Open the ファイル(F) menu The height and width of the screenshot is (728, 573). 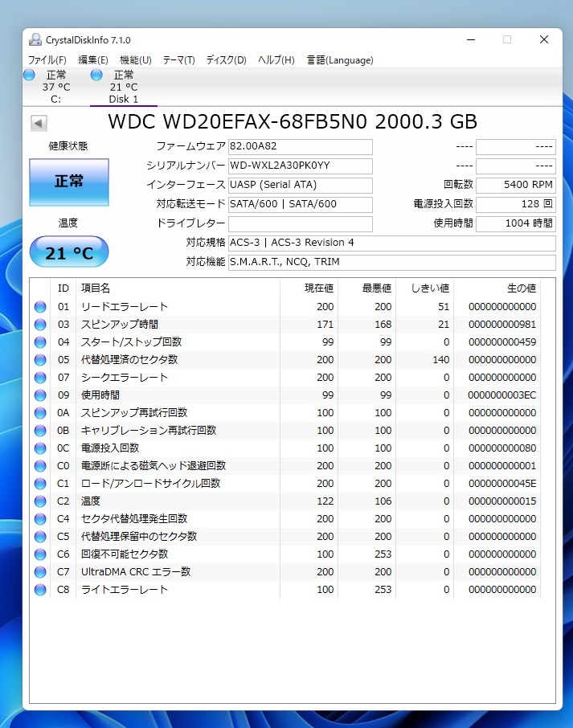pyautogui.click(x=47, y=60)
